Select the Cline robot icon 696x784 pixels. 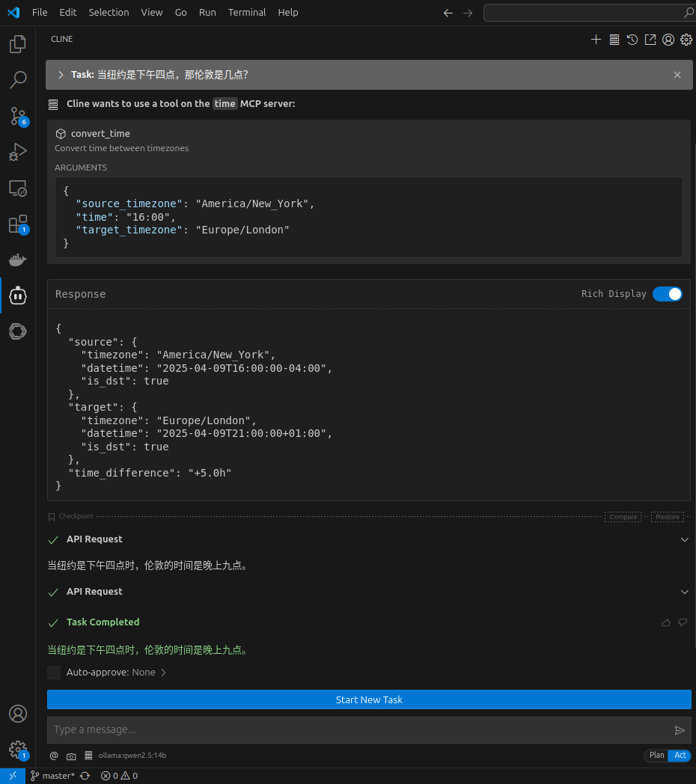[x=17, y=296]
